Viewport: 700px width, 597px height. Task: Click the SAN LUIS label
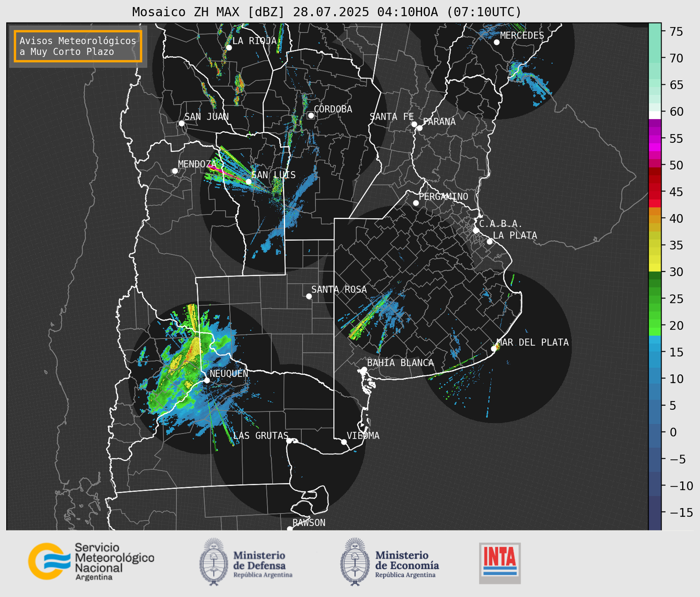273,175
